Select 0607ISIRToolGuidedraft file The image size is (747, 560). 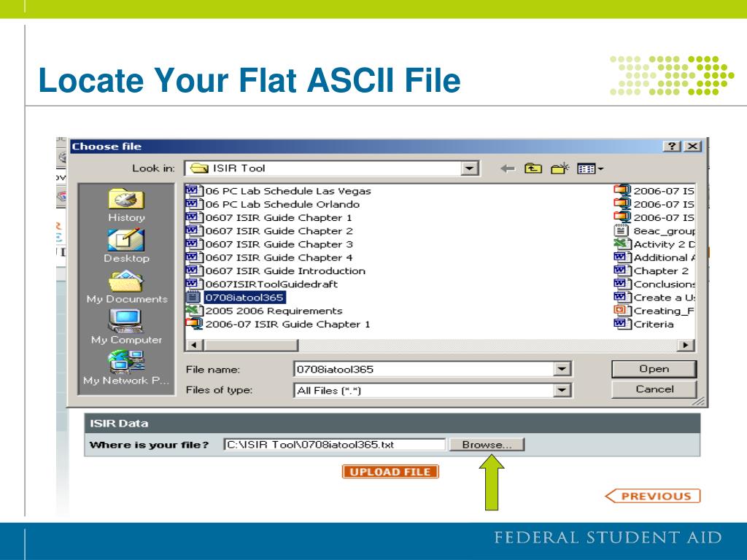pyautogui.click(x=262, y=284)
